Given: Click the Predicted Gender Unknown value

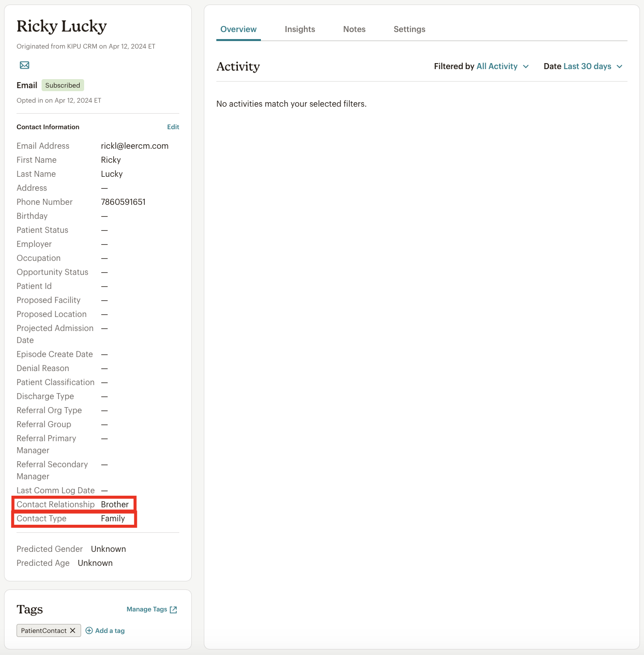Looking at the screenshot, I should pos(108,549).
